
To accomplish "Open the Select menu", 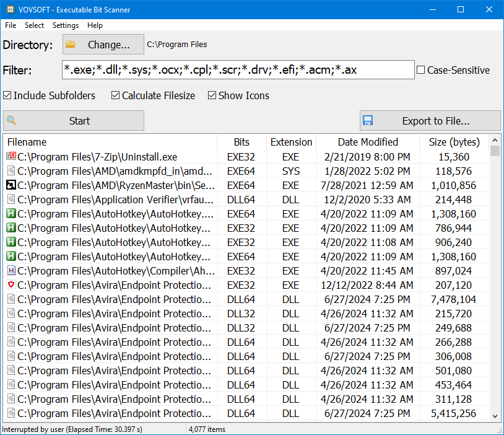I will point(34,25).
